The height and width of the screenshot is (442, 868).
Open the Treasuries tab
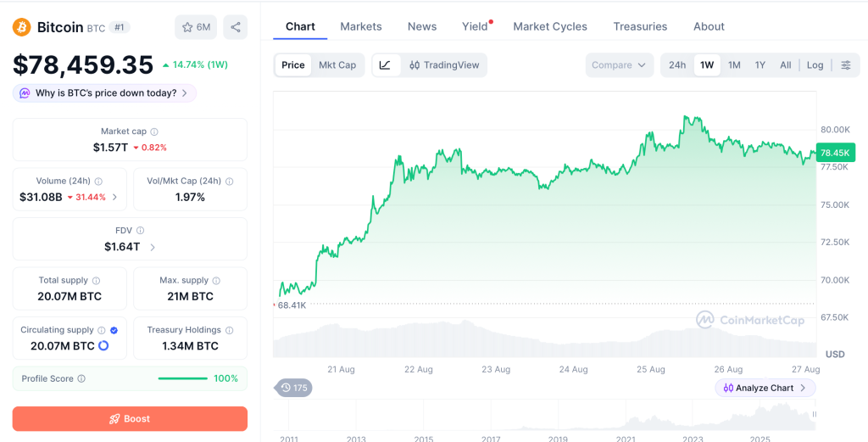pos(640,26)
